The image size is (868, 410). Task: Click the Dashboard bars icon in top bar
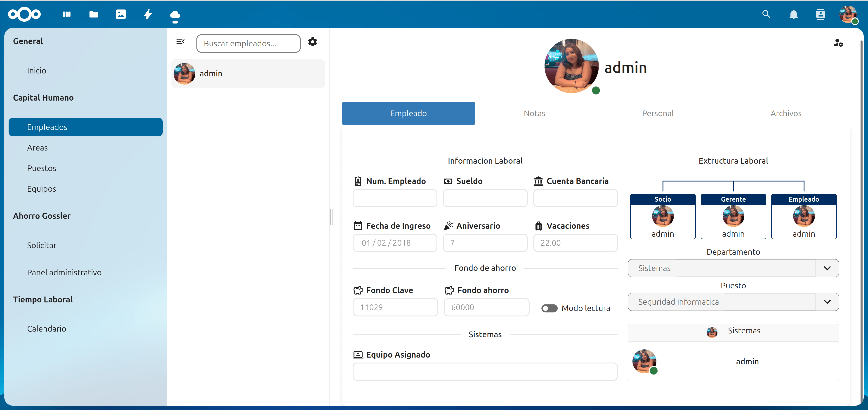[x=67, y=14]
